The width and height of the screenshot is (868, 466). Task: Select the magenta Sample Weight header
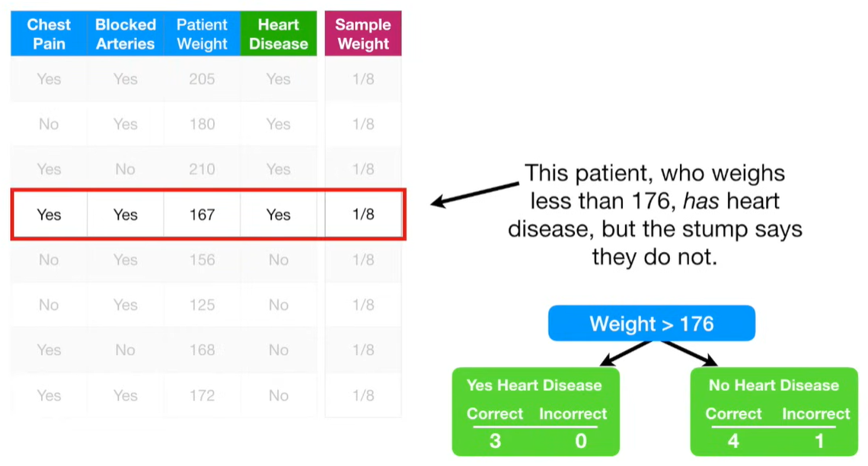click(x=363, y=34)
